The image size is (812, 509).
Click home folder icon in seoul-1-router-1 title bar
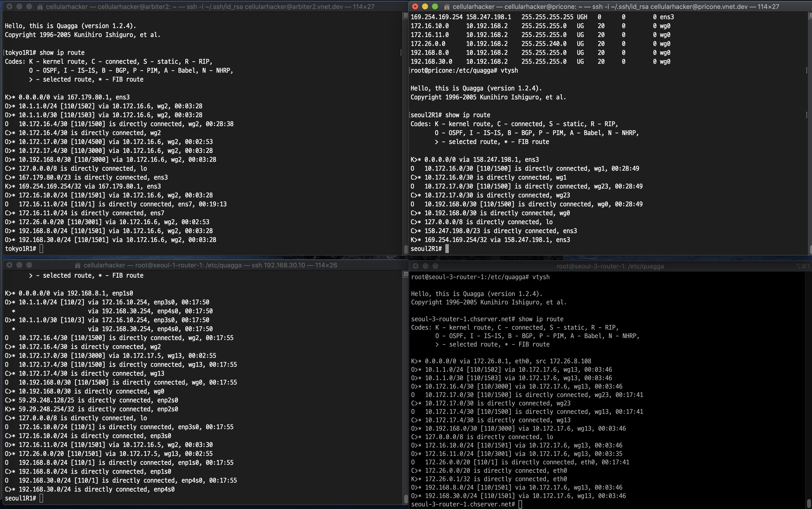pos(78,265)
